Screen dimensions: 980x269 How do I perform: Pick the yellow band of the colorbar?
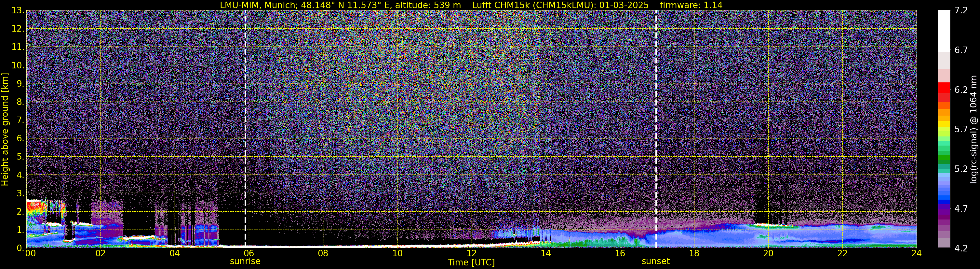944,124
